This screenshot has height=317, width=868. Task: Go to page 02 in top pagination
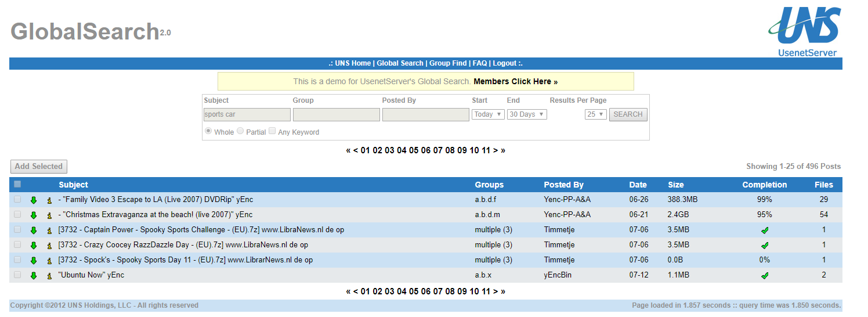[x=377, y=150]
